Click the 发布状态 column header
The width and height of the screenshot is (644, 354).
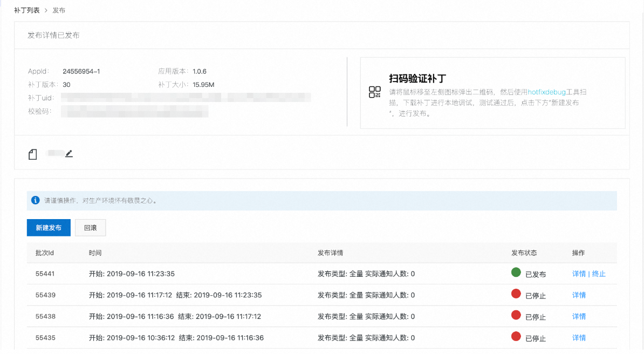tap(524, 253)
